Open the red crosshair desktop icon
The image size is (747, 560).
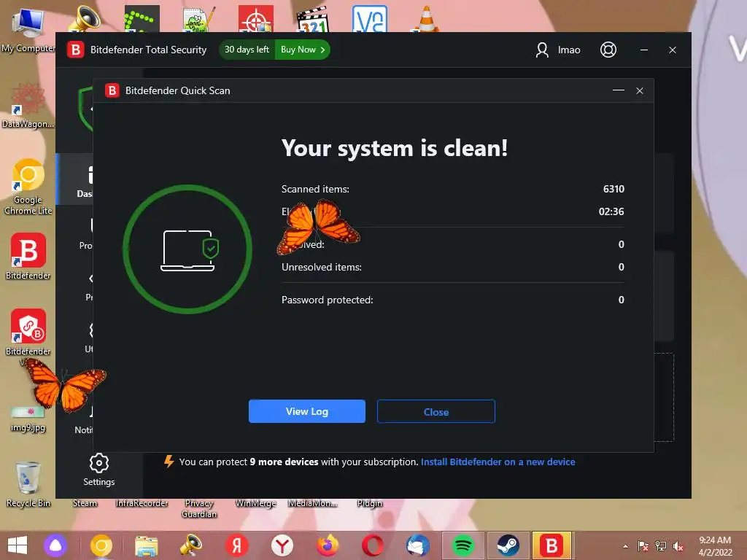click(x=256, y=19)
